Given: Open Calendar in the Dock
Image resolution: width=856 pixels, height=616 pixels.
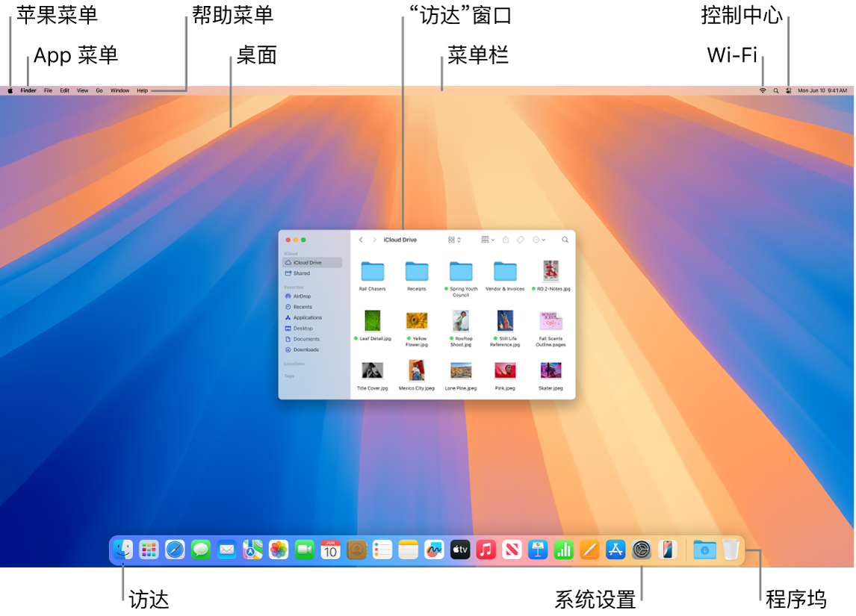Looking at the screenshot, I should 330,550.
